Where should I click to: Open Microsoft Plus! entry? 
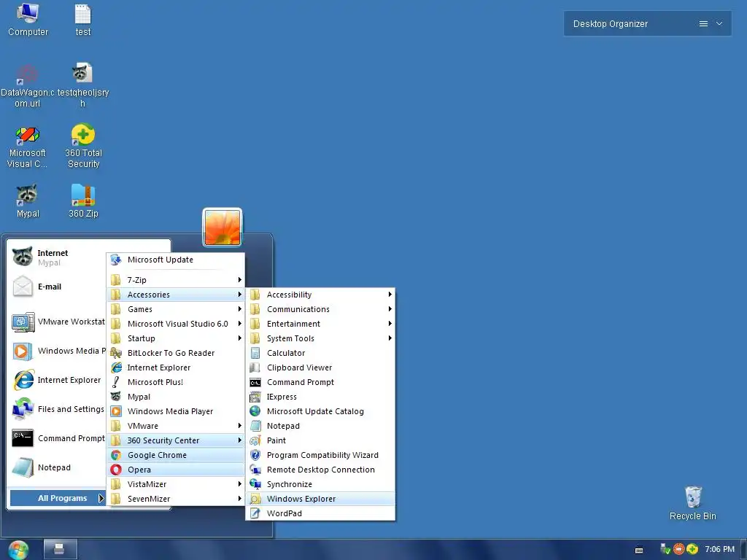[175, 382]
